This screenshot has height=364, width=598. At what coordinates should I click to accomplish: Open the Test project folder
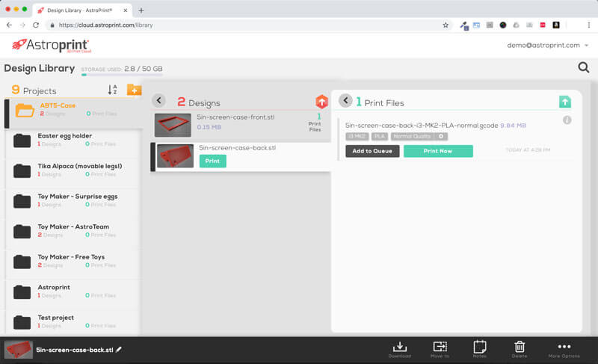point(73,321)
